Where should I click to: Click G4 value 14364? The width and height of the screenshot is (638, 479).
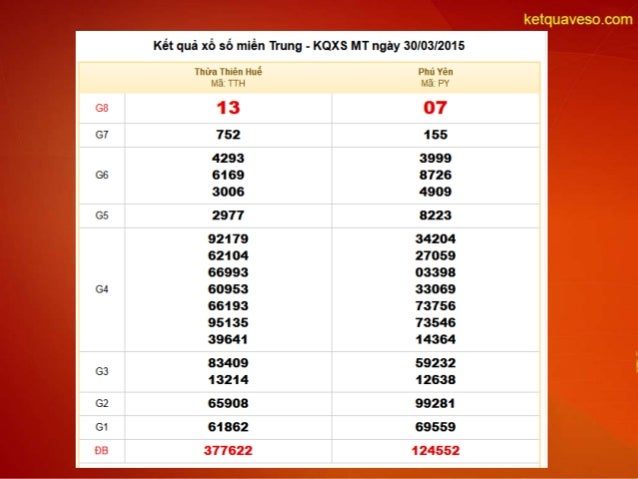[x=435, y=339]
